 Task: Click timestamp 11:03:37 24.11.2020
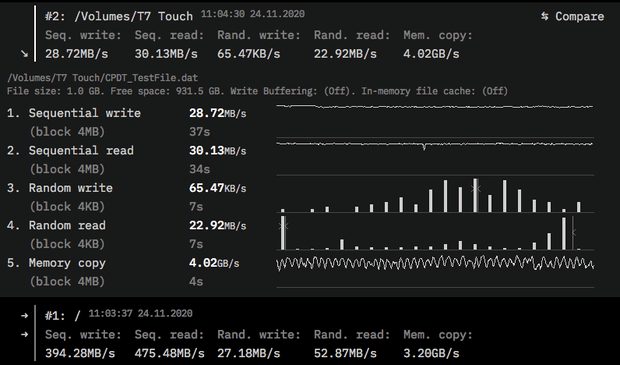[x=140, y=314]
